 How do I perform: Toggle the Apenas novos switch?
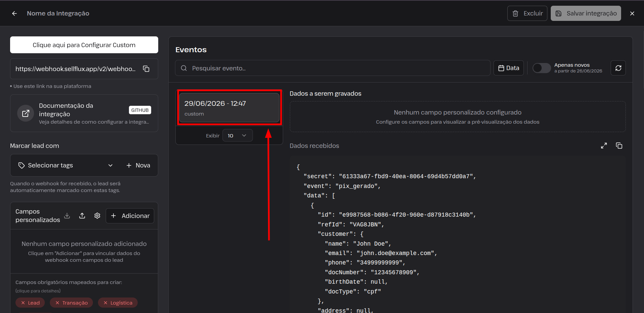(542, 68)
